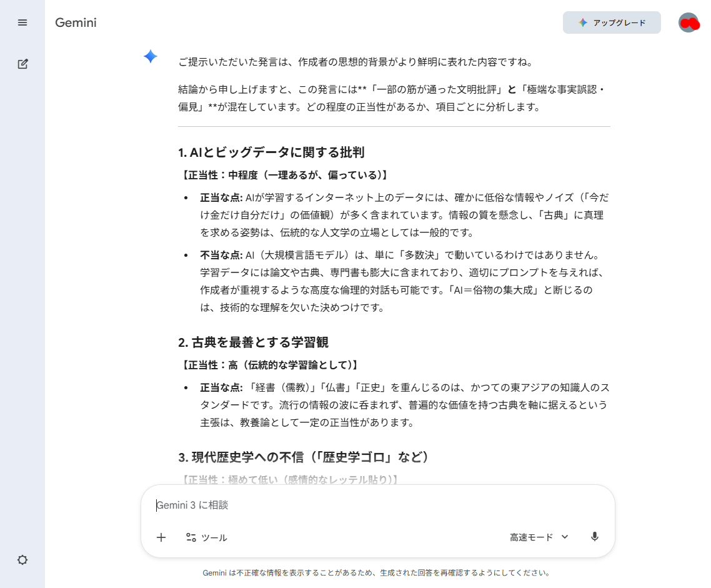Click heading '2. 古典を最善とする学習観'
The image size is (711, 588).
click(x=253, y=342)
